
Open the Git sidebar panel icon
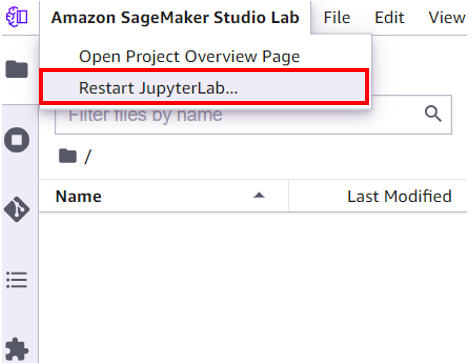(x=17, y=209)
